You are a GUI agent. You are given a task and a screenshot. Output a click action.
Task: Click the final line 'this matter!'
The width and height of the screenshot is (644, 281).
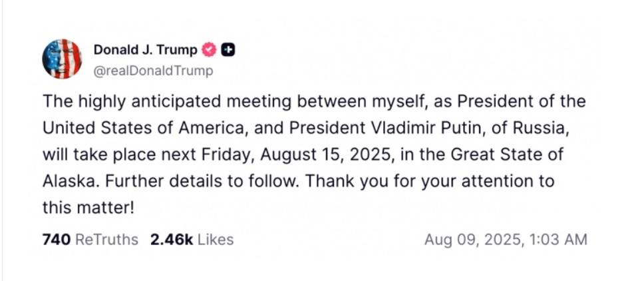pos(88,208)
